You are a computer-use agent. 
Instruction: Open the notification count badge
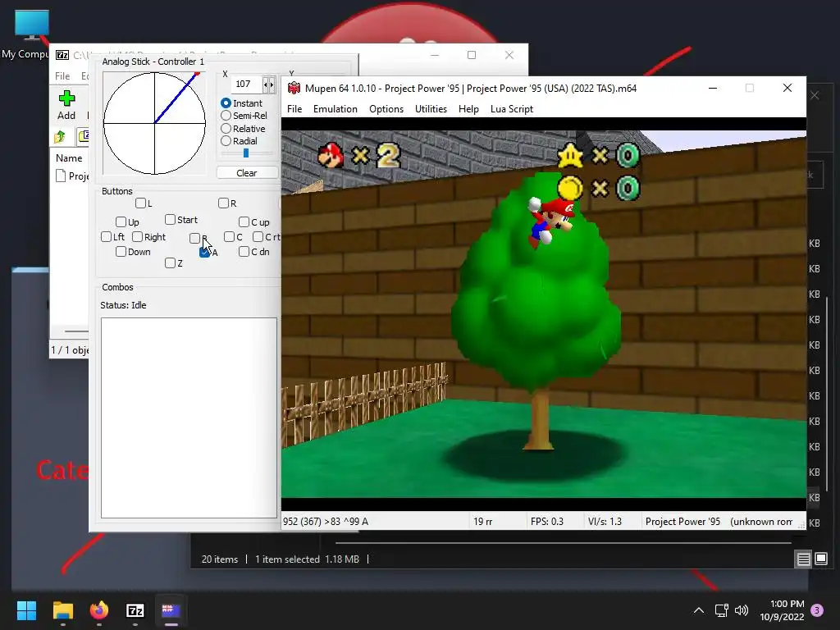coord(817,610)
